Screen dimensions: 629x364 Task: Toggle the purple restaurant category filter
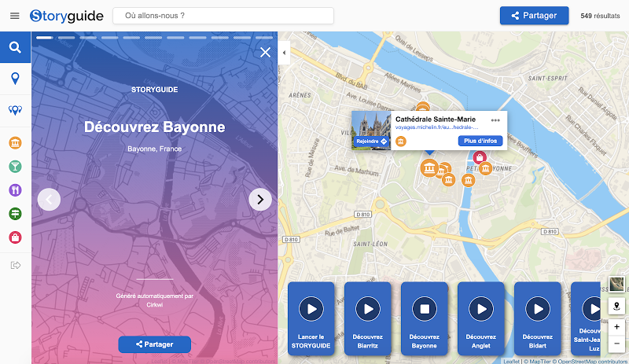coord(15,189)
